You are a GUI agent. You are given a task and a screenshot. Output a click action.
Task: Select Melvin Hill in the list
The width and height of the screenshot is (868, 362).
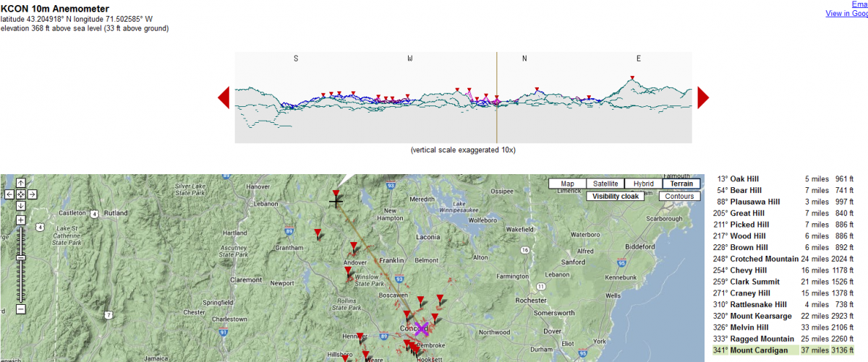785,327
